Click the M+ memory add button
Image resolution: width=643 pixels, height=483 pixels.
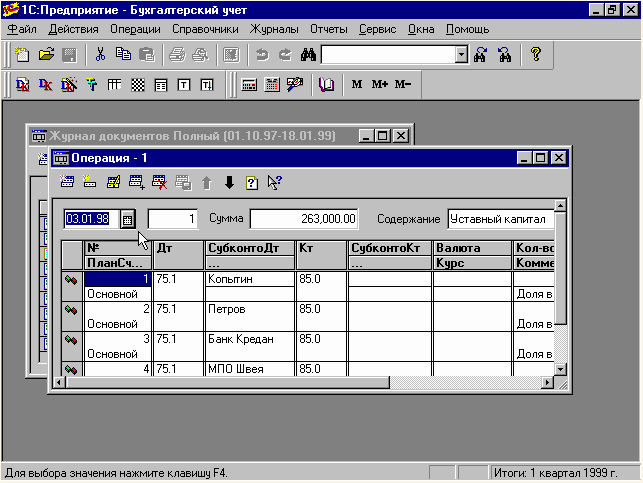click(x=379, y=84)
